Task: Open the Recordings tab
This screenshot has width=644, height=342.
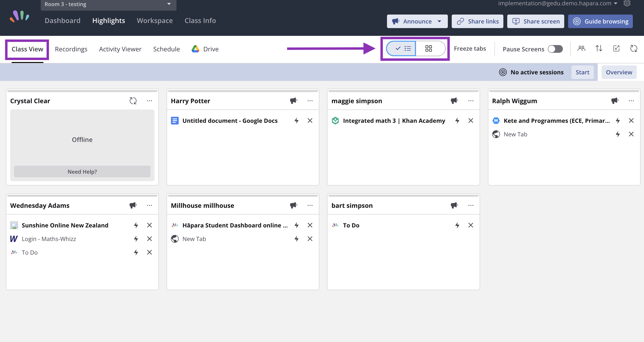Action: tap(71, 49)
